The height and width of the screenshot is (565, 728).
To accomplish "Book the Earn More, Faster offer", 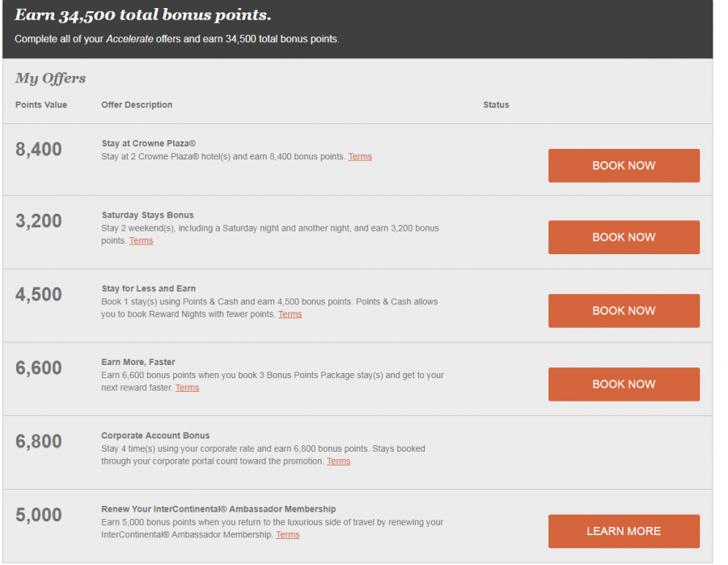I will (x=624, y=384).
